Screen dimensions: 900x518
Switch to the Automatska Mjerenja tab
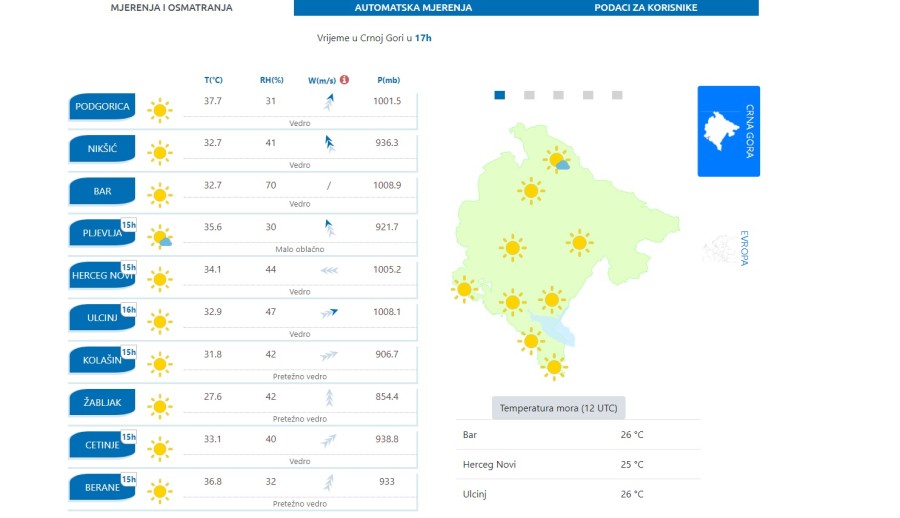[x=413, y=8]
